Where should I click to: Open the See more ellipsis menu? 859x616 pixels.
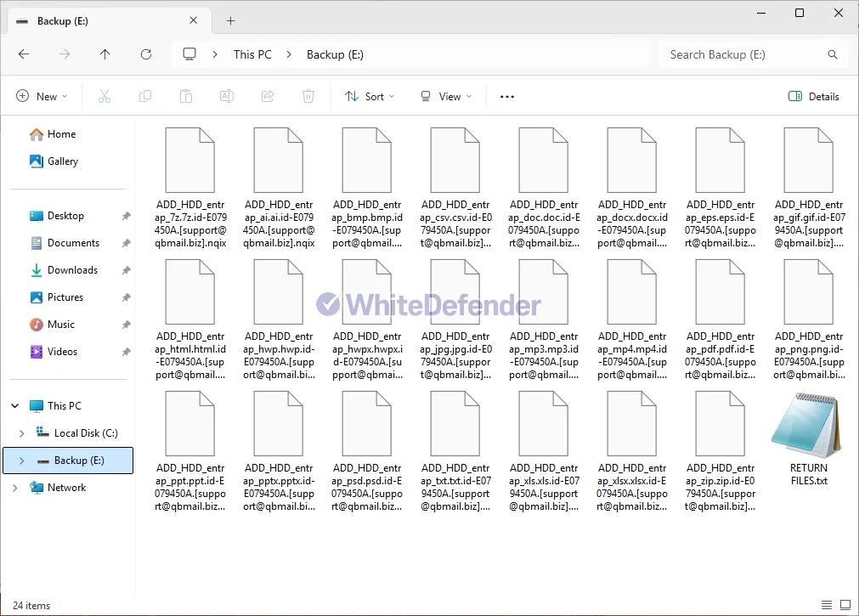click(x=507, y=97)
